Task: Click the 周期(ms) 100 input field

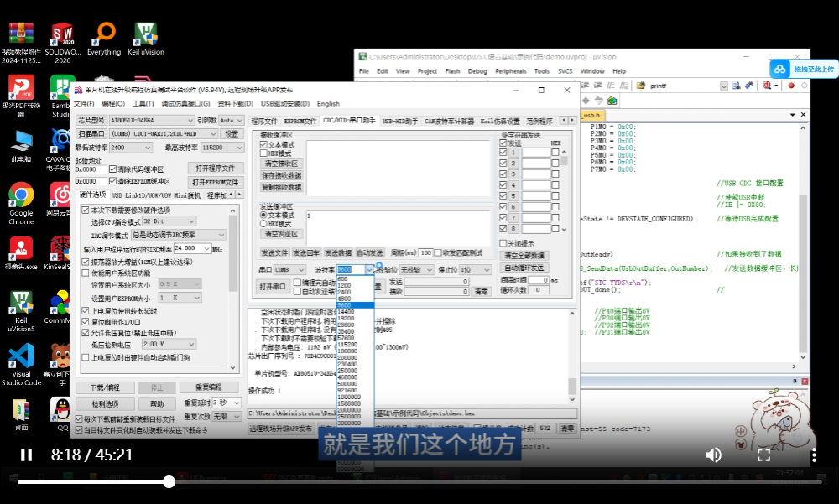Action: [x=426, y=253]
